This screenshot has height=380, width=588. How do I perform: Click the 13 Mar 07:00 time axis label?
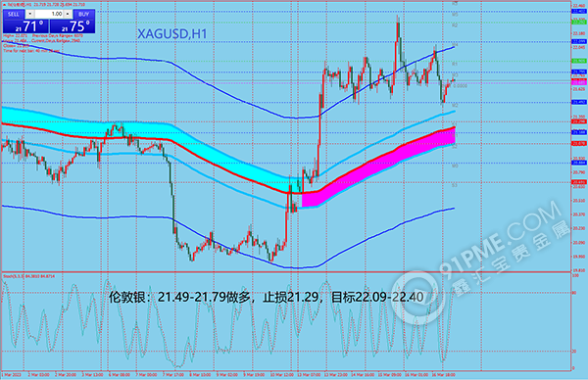309,375
